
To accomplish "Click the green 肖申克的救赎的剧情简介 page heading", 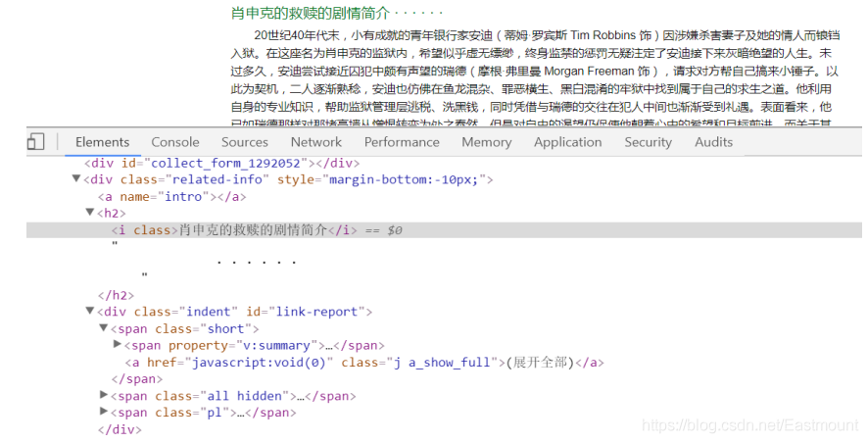I will pos(311,13).
